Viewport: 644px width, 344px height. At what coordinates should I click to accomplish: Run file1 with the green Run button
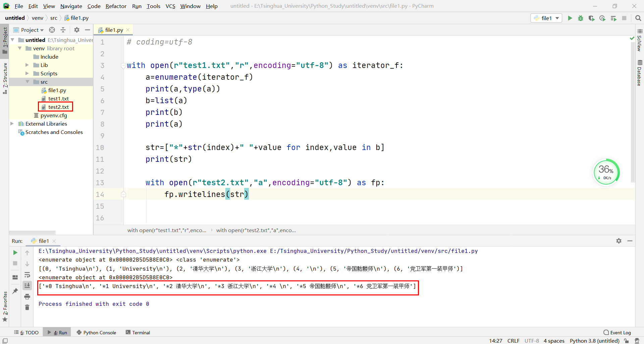coord(570,18)
